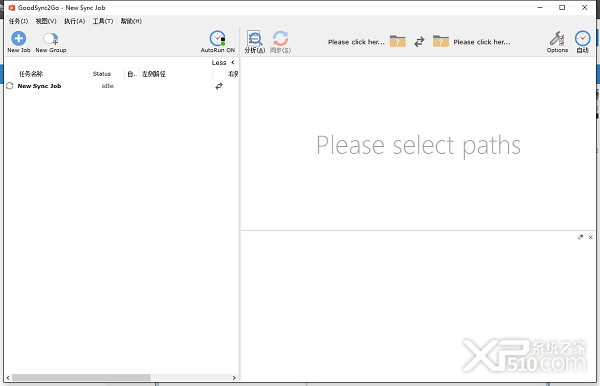Open left folder browse icon
This screenshot has height=386, width=600.
tap(398, 41)
